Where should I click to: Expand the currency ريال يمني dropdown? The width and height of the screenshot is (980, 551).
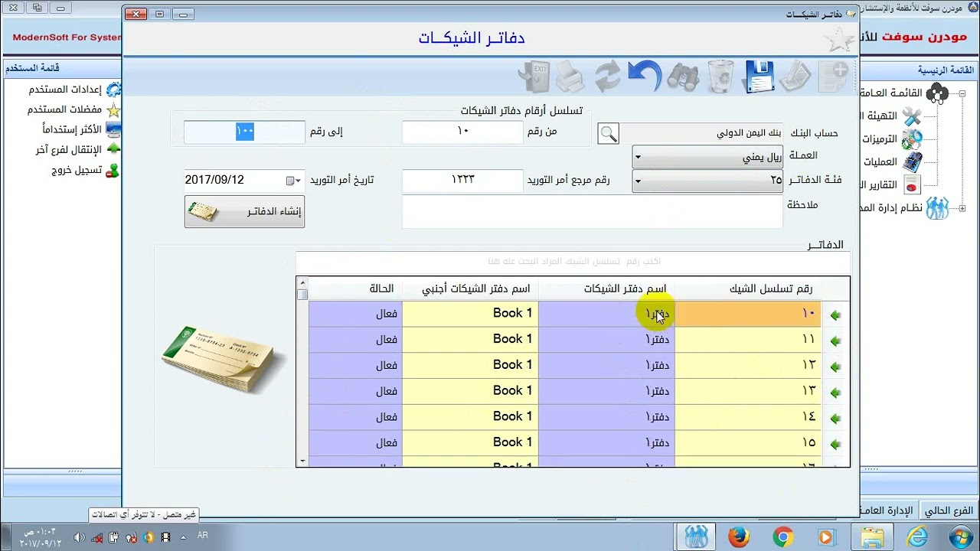click(x=637, y=158)
